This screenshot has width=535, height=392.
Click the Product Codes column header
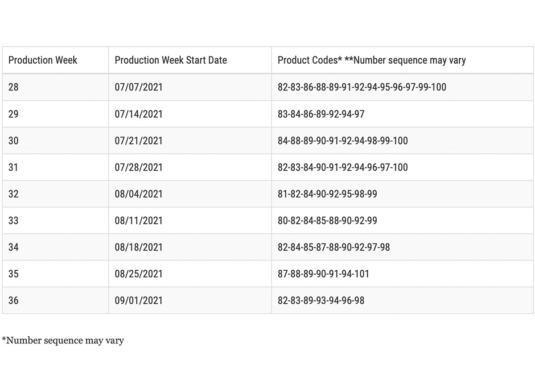371,60
